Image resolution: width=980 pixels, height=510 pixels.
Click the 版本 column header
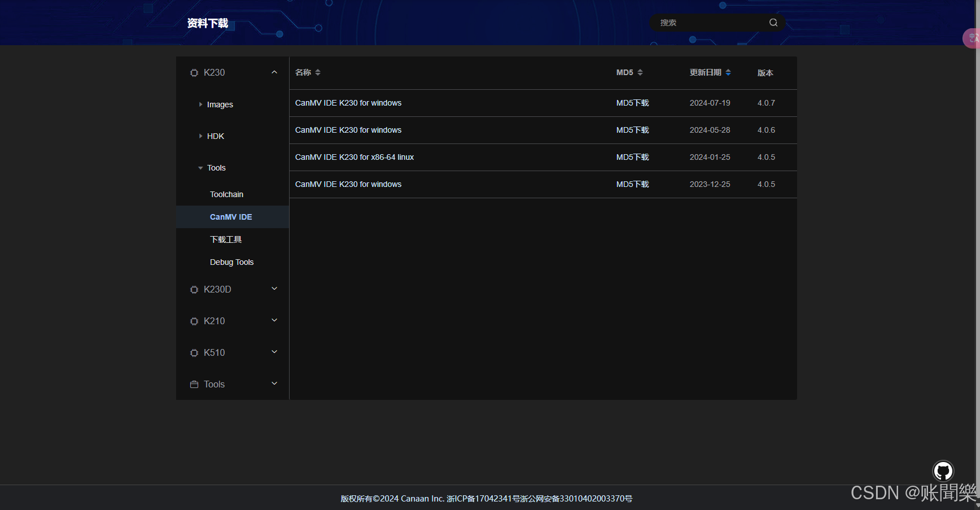765,73
